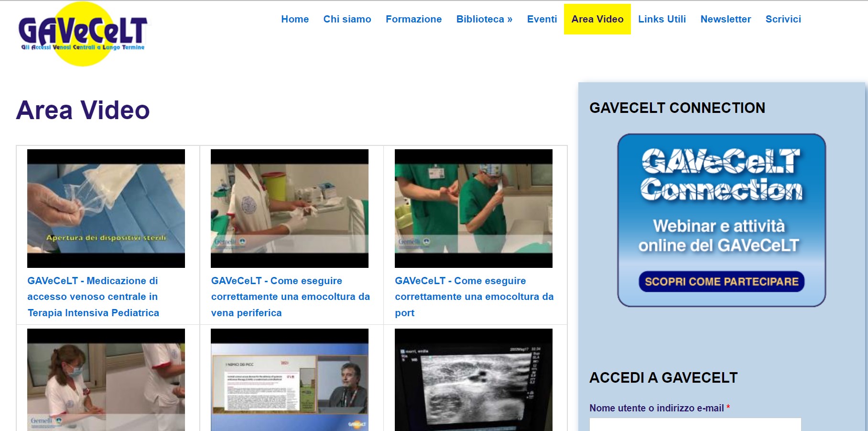Image resolution: width=868 pixels, height=431 pixels.
Task: Open the Home menu item
Action: click(x=295, y=19)
